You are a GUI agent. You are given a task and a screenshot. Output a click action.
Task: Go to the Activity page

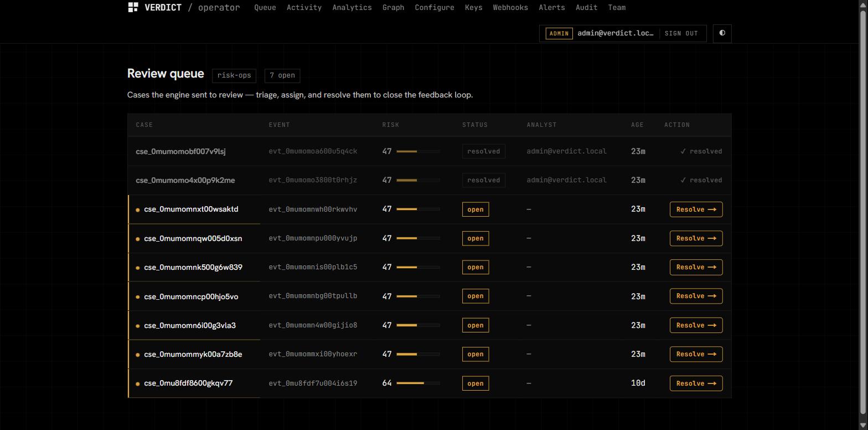tap(304, 8)
